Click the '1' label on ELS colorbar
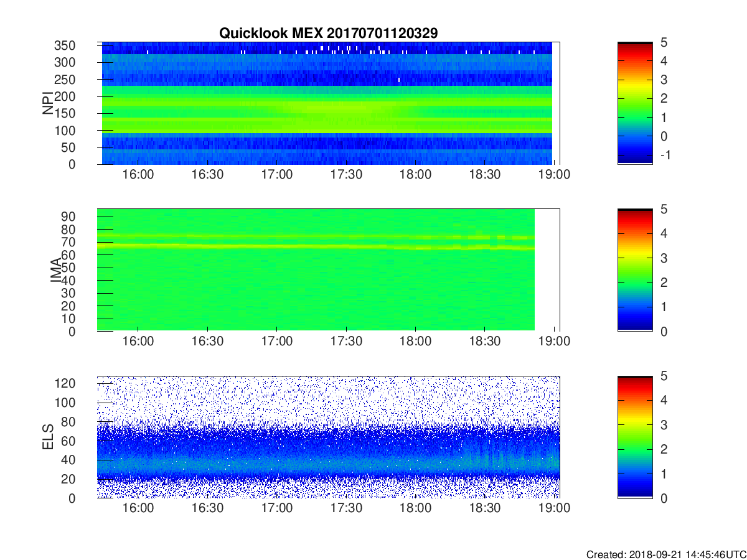The image size is (747, 560). (x=663, y=474)
